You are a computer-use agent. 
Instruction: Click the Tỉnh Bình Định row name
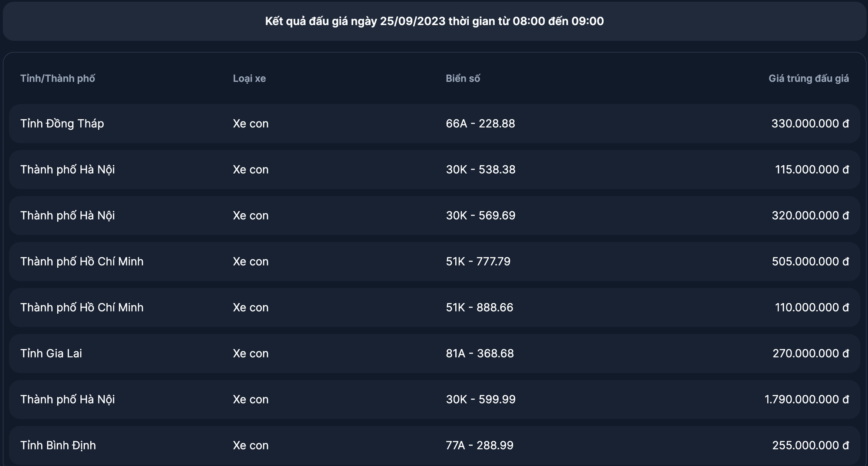click(58, 446)
